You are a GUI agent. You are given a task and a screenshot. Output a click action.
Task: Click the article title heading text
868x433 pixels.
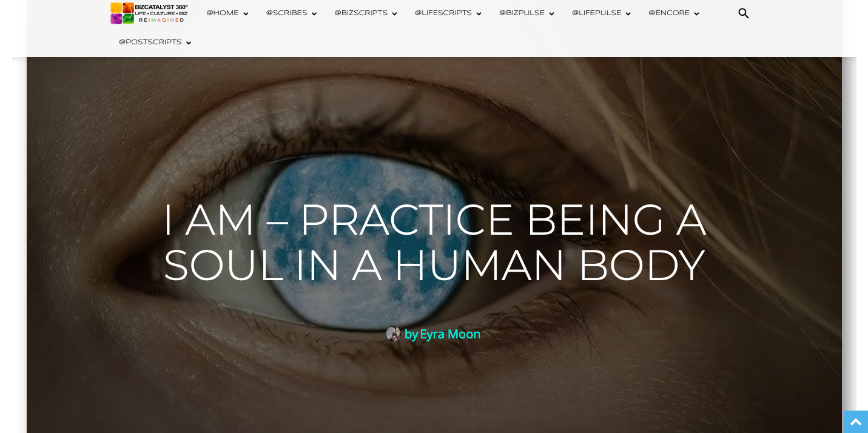(434, 243)
